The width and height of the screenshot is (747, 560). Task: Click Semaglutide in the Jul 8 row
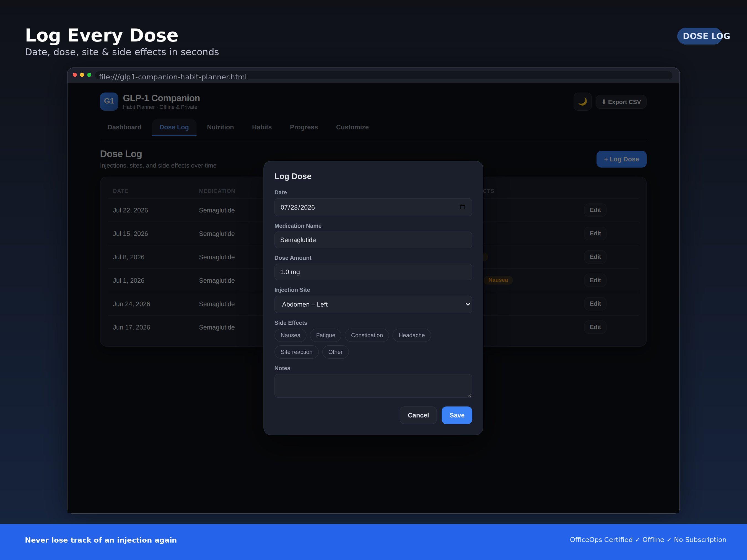(217, 257)
